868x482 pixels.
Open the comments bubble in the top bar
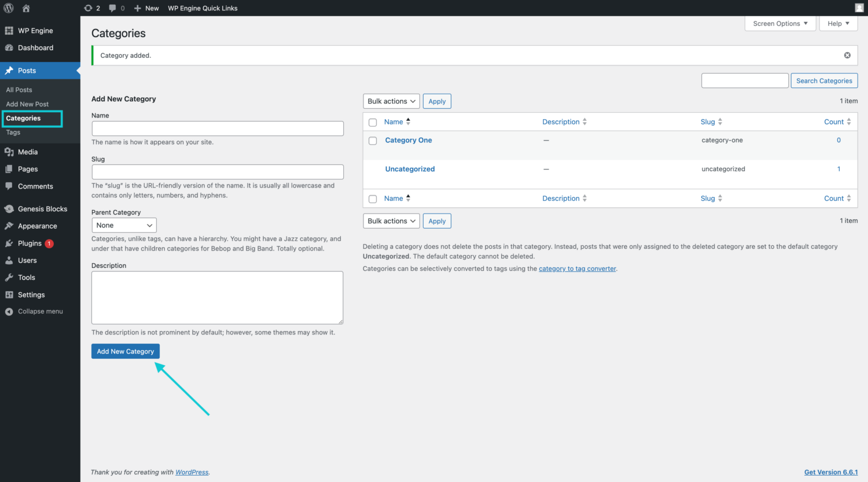pos(113,8)
